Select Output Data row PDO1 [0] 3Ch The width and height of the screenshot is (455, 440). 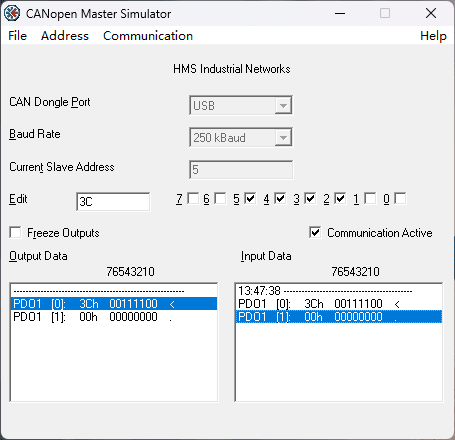(114, 304)
